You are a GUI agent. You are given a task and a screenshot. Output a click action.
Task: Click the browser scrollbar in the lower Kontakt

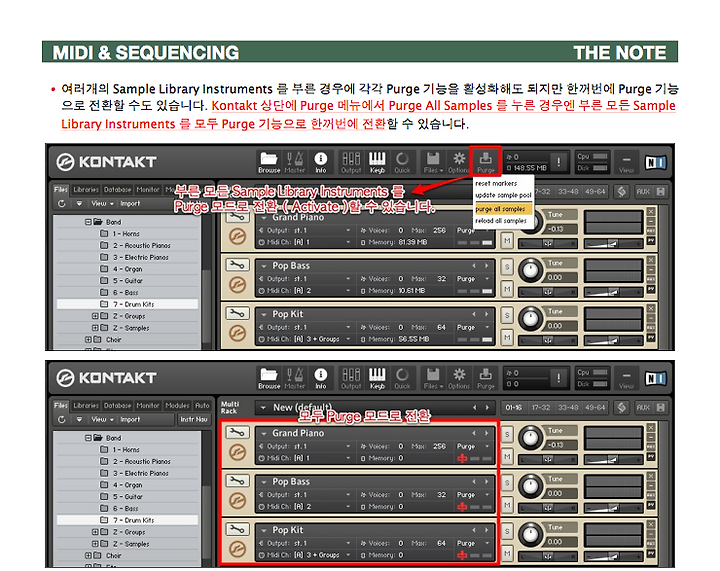206,526
